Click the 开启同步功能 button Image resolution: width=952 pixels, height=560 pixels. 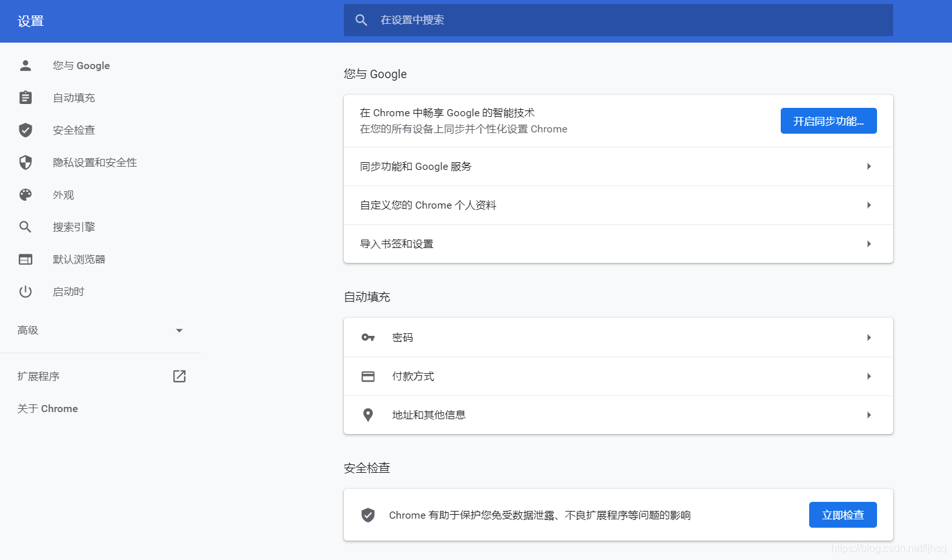pos(829,121)
